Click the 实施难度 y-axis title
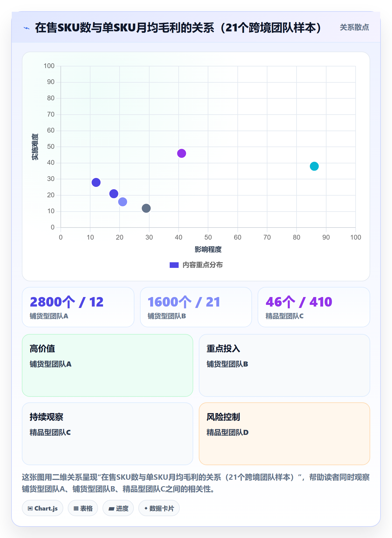This screenshot has height=538, width=392. 35,147
